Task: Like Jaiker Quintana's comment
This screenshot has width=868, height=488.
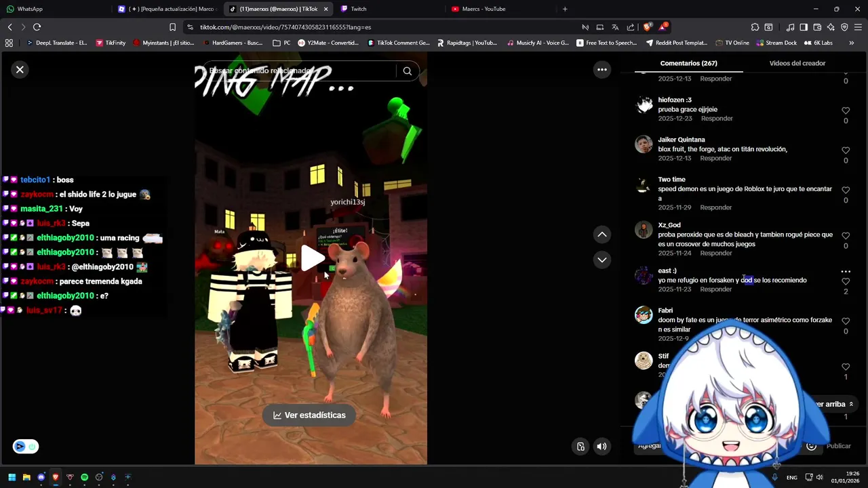Action: coord(846,150)
